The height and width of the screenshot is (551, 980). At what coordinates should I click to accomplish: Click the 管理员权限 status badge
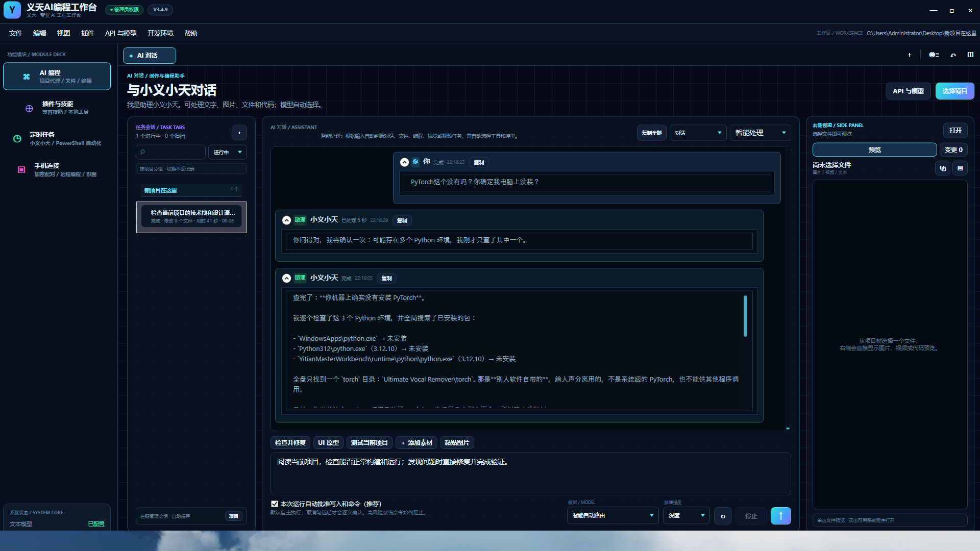[125, 10]
